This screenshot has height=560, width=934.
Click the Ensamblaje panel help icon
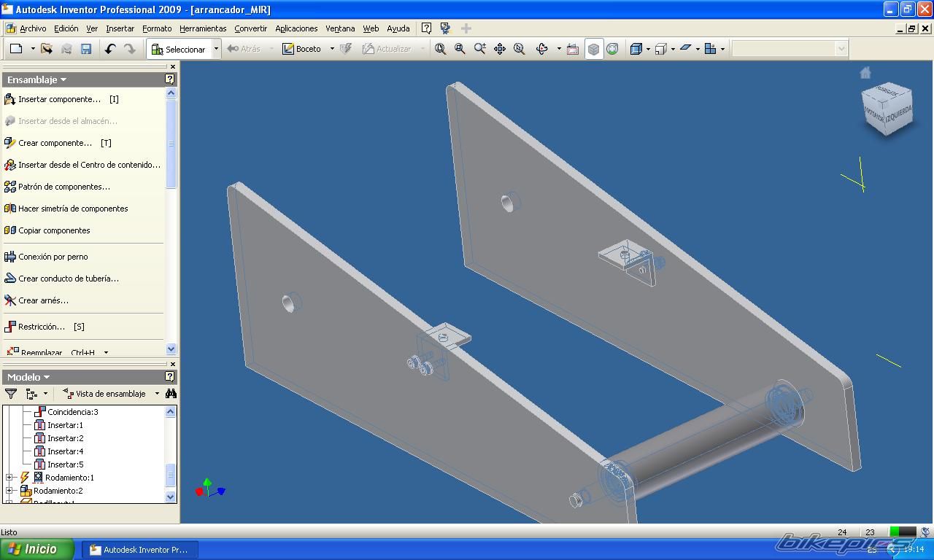point(170,79)
